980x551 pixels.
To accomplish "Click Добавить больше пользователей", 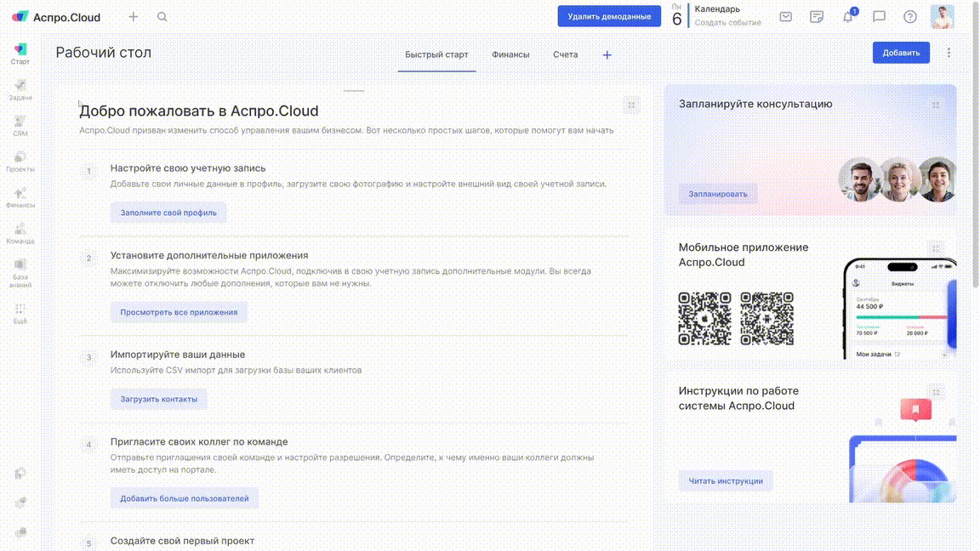I will tap(185, 498).
